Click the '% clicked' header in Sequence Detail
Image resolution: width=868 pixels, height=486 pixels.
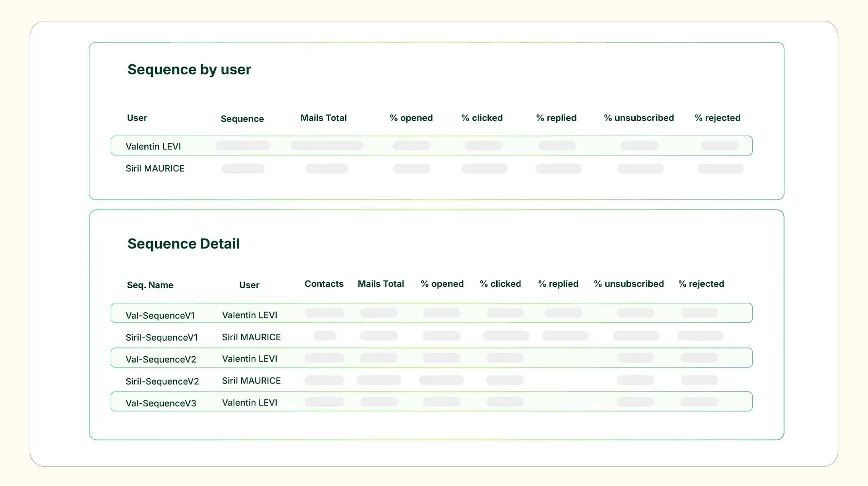[x=500, y=284]
